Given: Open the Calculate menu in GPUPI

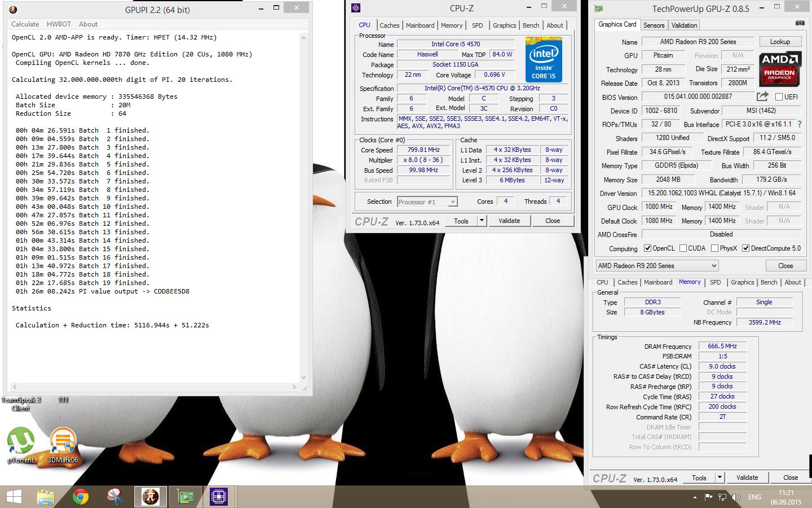Looking at the screenshot, I should point(25,24).
